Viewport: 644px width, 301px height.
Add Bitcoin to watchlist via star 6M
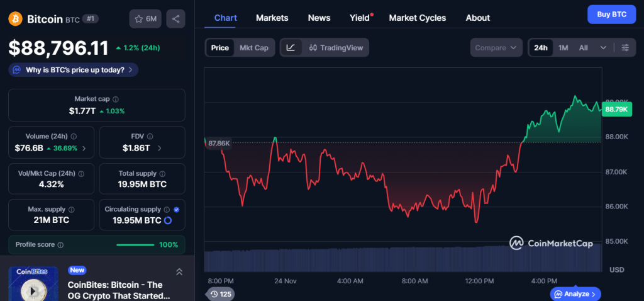point(145,19)
